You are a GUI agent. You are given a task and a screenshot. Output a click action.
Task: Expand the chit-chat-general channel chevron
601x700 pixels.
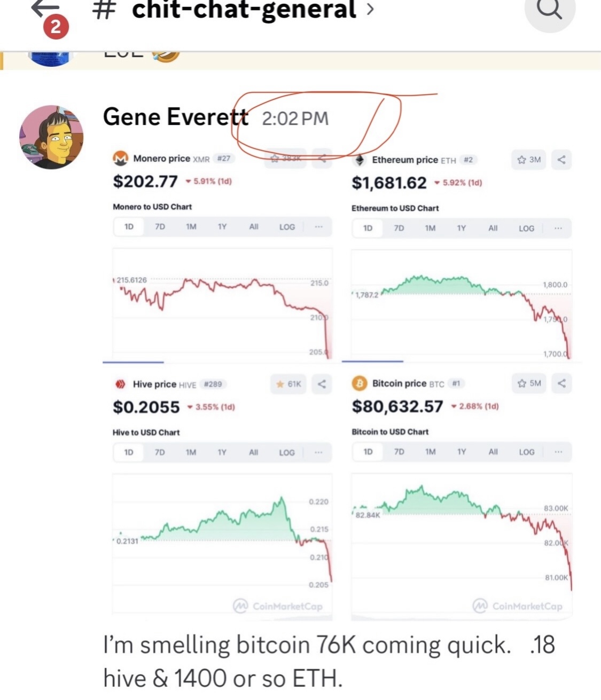click(x=370, y=9)
